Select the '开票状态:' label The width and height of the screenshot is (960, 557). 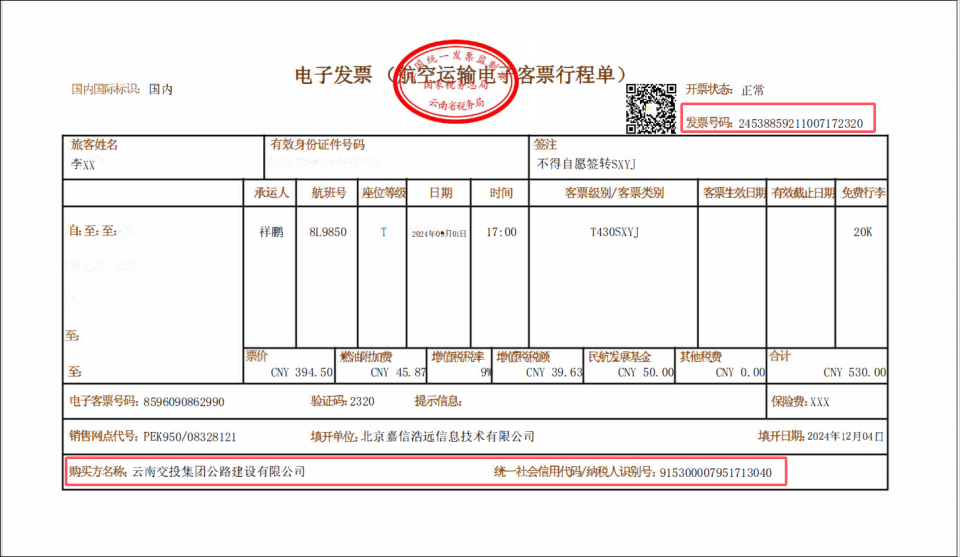[x=709, y=89]
